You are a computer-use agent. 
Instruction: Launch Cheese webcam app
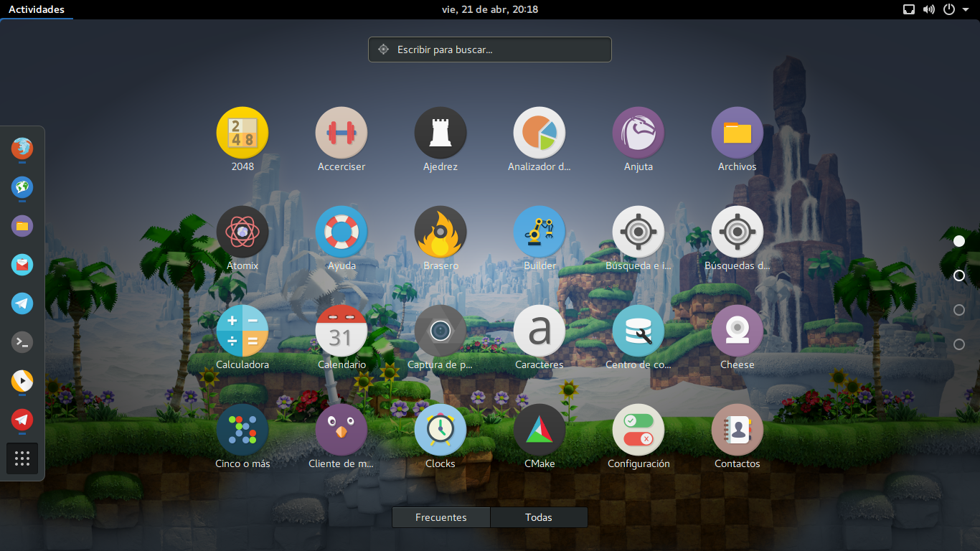[x=738, y=331]
